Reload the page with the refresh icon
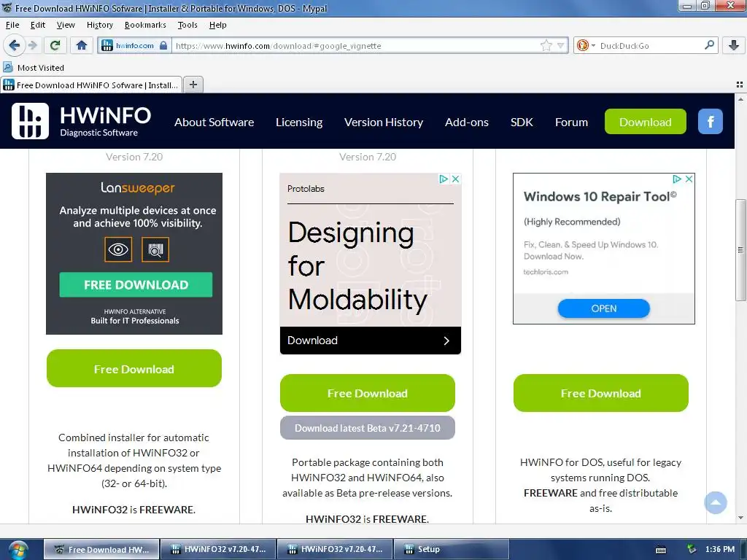Screen dimensions: 747x560 pos(55,45)
